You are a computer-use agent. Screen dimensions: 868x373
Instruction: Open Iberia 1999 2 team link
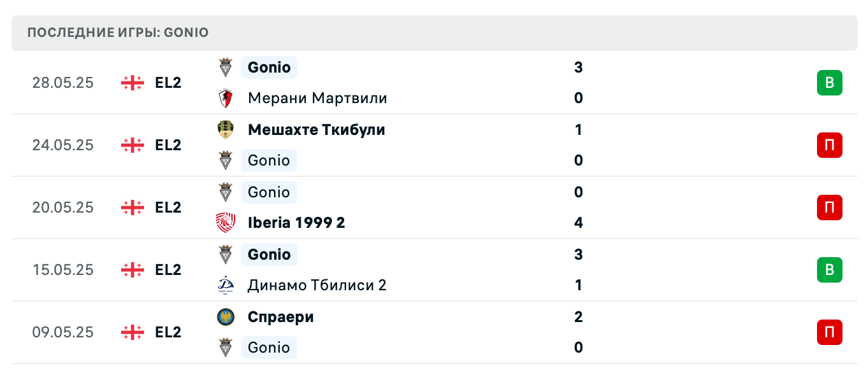(x=296, y=223)
